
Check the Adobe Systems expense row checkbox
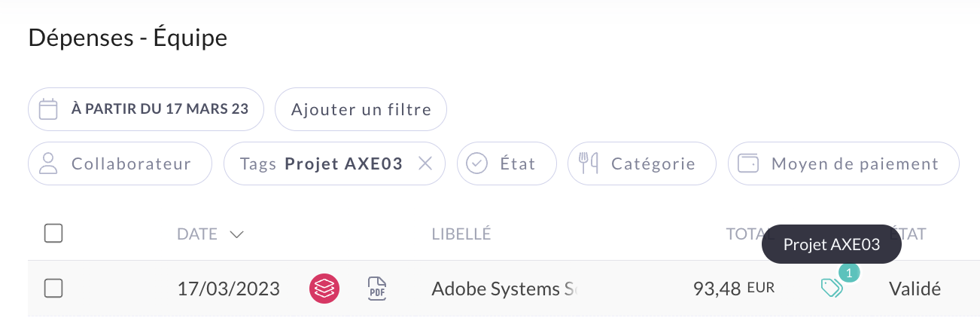[x=53, y=288]
